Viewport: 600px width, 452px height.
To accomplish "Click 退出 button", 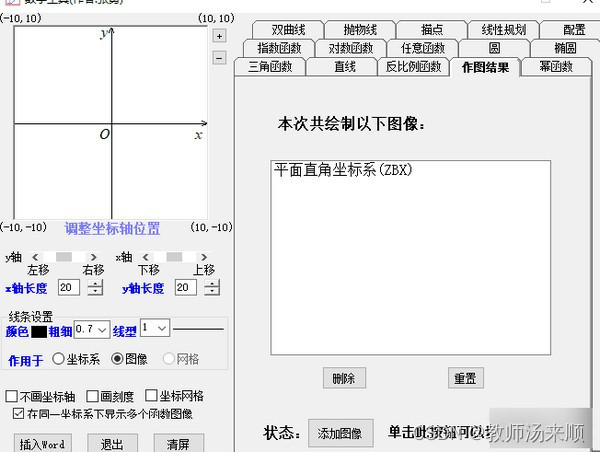I will pos(112,444).
